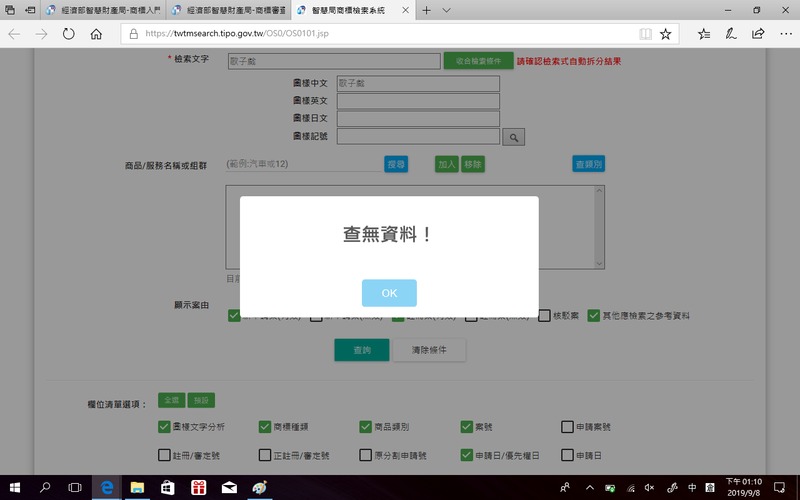The width and height of the screenshot is (800, 500).
Task: Open Microsoft Store from the taskbar
Action: pos(167,487)
